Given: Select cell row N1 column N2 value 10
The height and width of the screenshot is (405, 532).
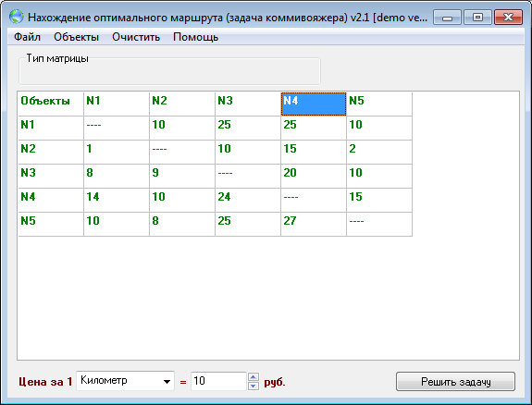Looking at the screenshot, I should [182, 129].
